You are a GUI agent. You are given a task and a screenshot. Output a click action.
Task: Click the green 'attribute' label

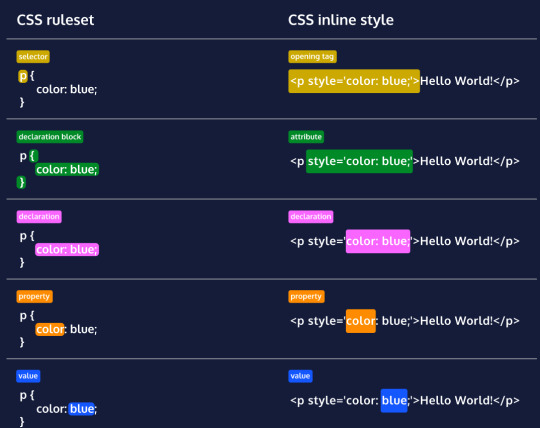tap(306, 137)
